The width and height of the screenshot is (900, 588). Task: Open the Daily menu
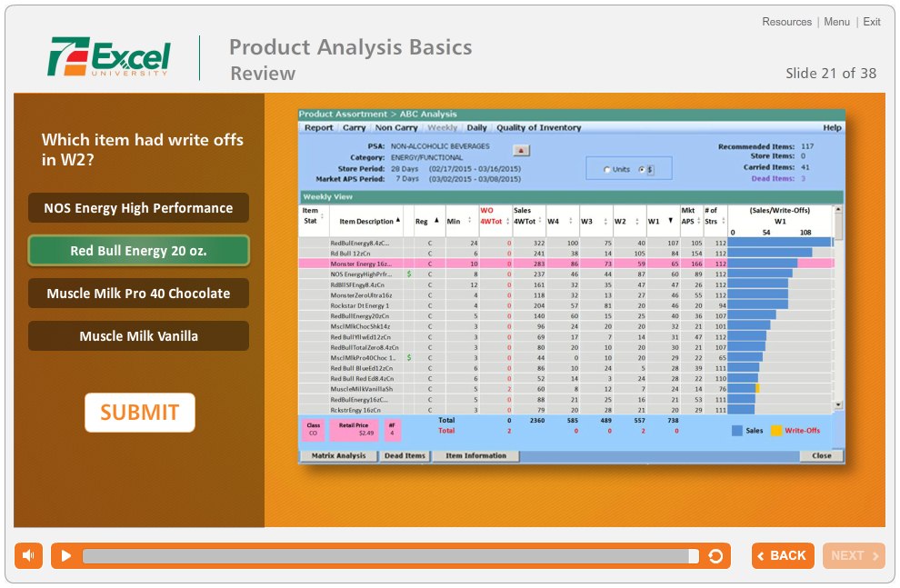pyautogui.click(x=476, y=128)
